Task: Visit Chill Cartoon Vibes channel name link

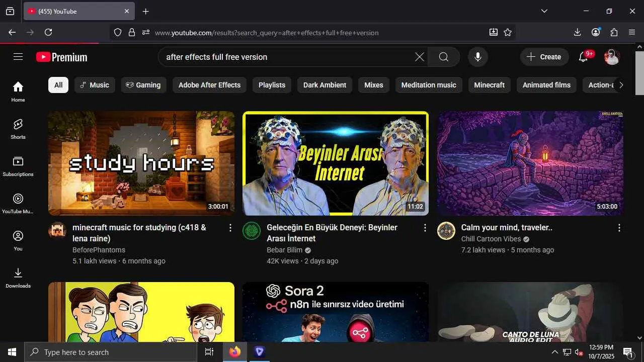Action: [x=491, y=239]
